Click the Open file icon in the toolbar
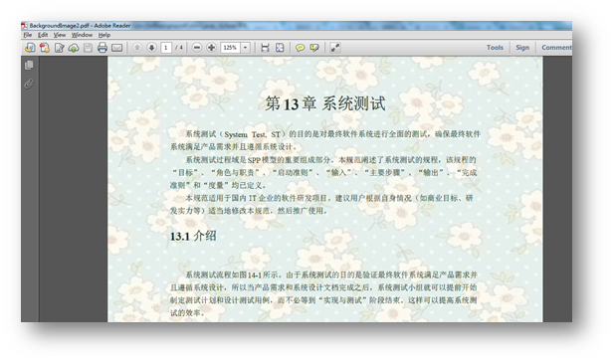Screen dimensions: 614x364 [30, 48]
